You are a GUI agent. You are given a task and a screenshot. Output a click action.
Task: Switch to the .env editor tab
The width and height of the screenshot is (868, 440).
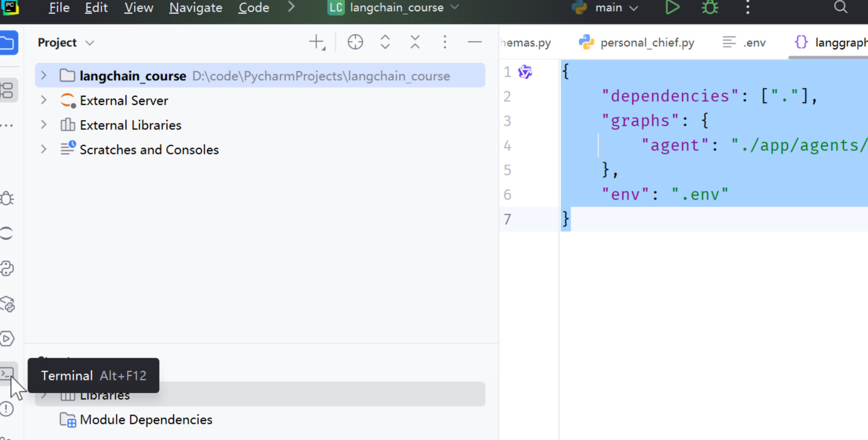point(744,43)
